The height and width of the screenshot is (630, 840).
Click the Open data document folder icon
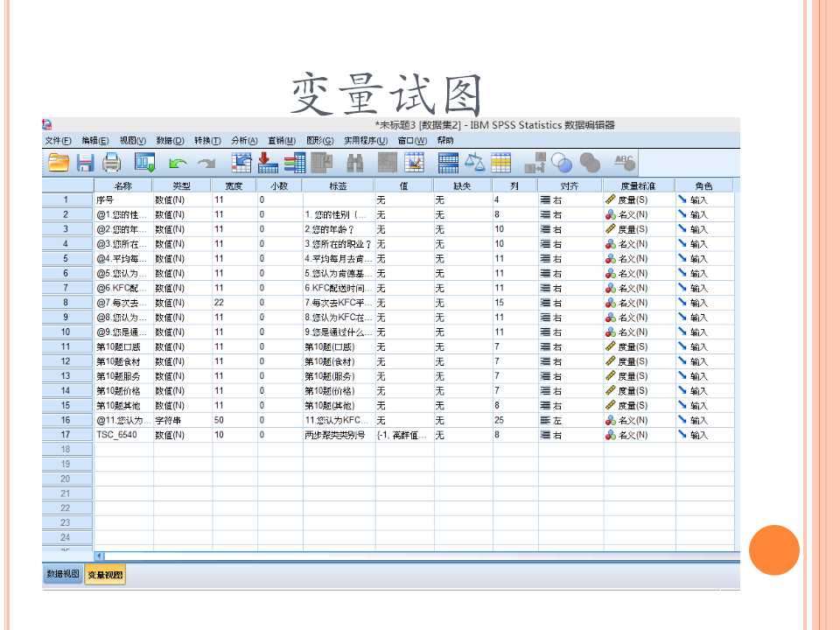coord(59,163)
